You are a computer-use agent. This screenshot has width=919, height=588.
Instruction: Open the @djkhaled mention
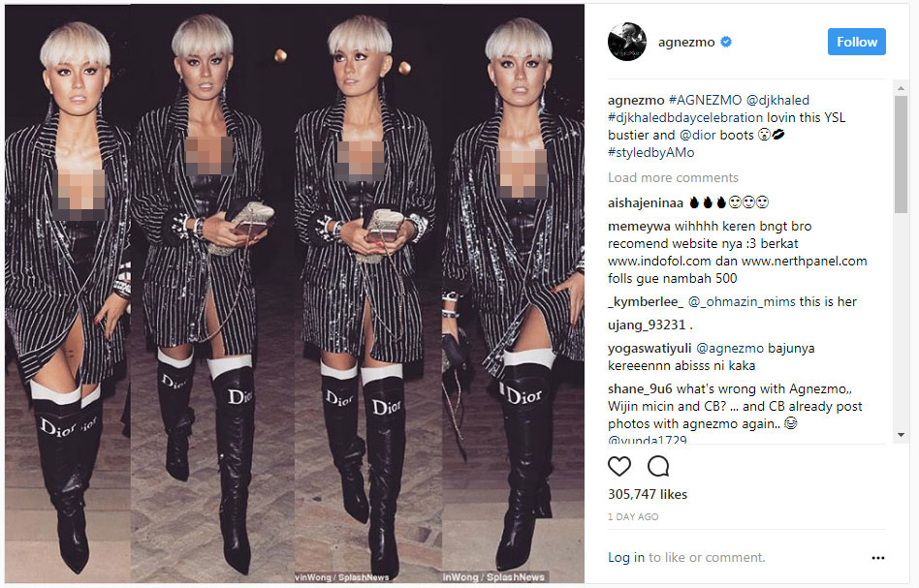(777, 100)
